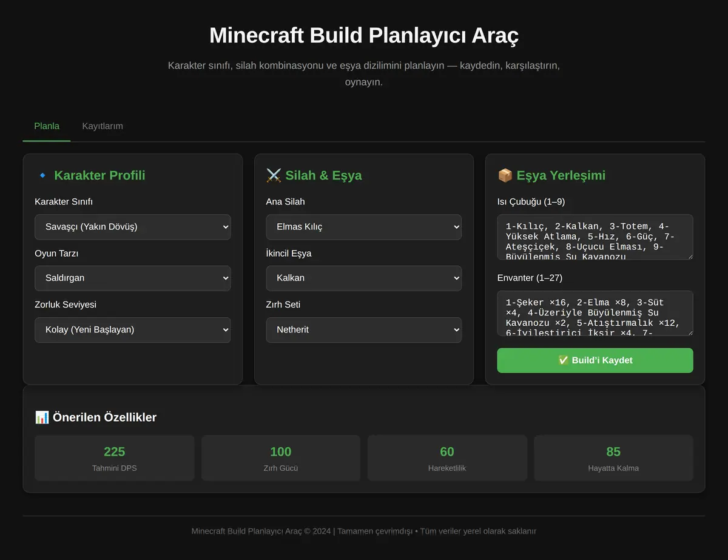Click the Hayatta Kalma stat card showing 85
This screenshot has width=728, height=560.
613,458
